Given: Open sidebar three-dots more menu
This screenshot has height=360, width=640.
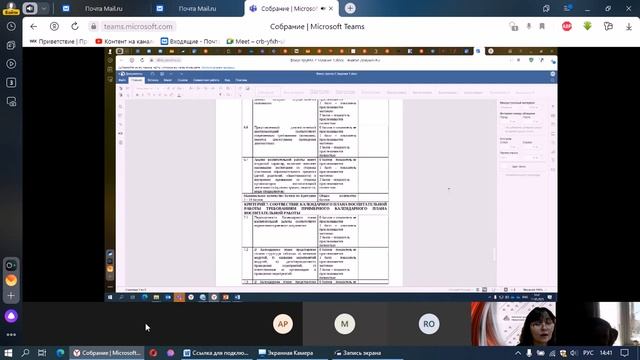Looking at the screenshot, I should (11, 335).
